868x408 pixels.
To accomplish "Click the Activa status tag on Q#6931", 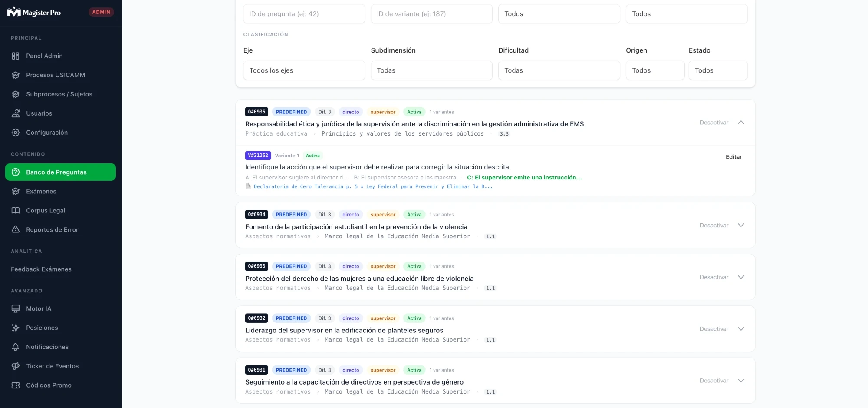I will [414, 370].
